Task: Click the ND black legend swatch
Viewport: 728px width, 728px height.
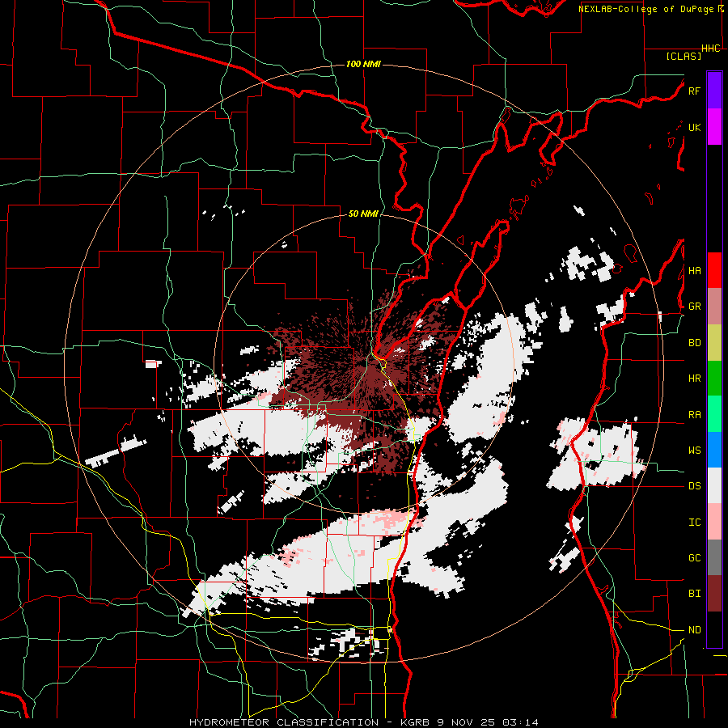Action: point(714,629)
